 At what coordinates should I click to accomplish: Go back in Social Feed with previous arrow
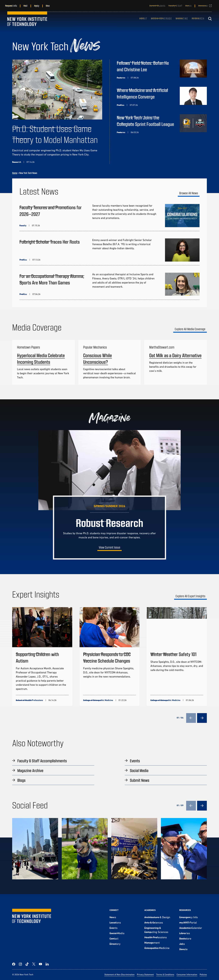[x=191, y=805]
